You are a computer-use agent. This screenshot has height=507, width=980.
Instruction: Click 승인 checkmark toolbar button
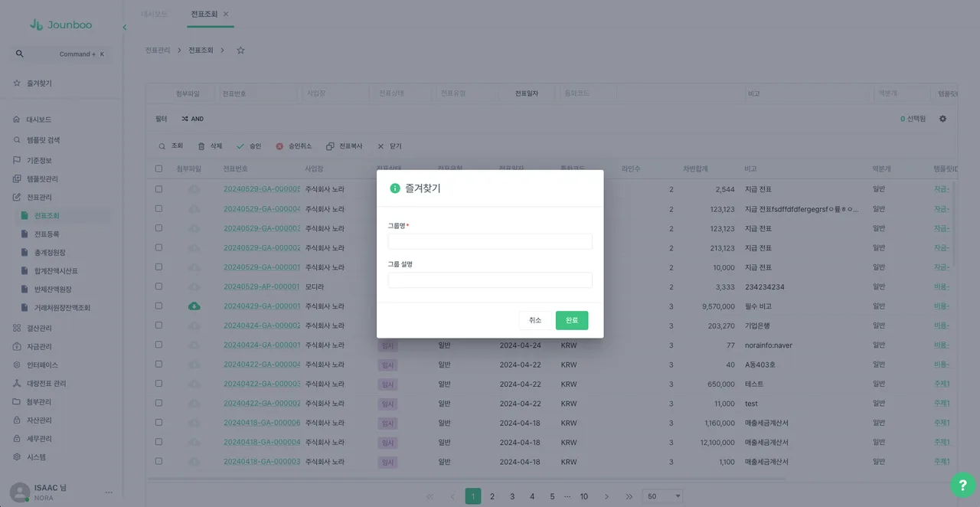click(249, 146)
